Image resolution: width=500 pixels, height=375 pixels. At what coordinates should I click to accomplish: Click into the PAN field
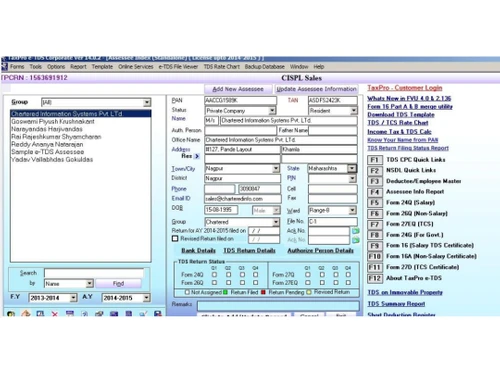coord(240,100)
